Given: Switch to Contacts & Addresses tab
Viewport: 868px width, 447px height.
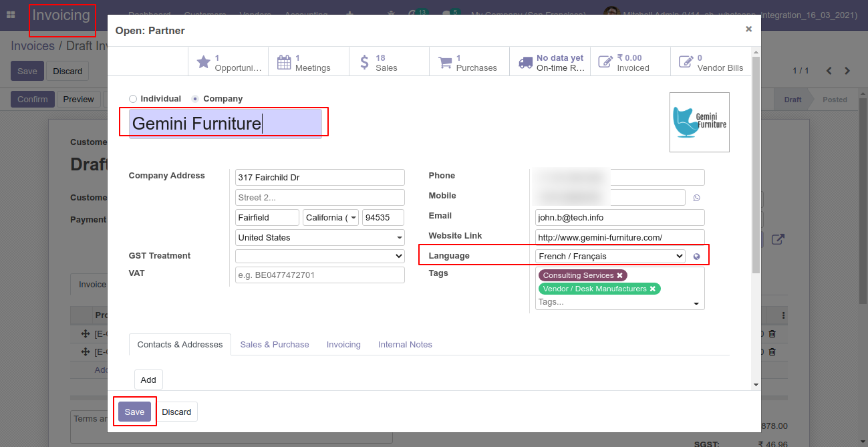Looking at the screenshot, I should pyautogui.click(x=180, y=345).
